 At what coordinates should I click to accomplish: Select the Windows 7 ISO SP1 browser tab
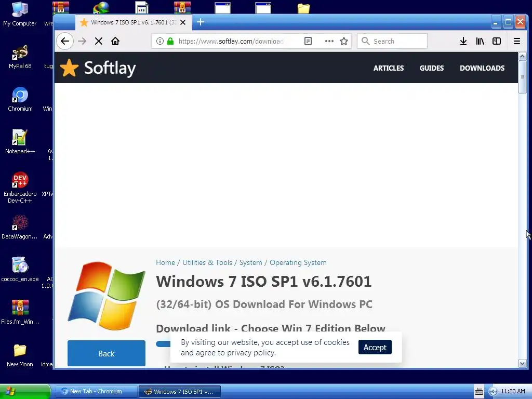tap(133, 22)
